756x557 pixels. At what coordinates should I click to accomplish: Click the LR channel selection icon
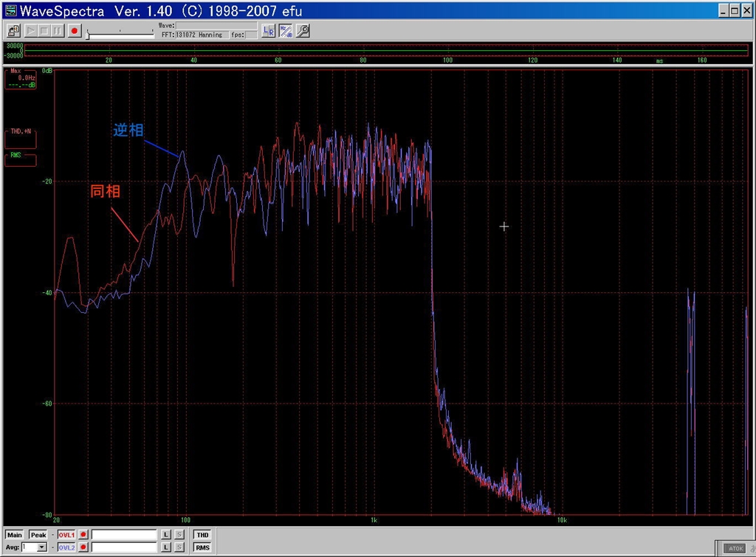269,30
